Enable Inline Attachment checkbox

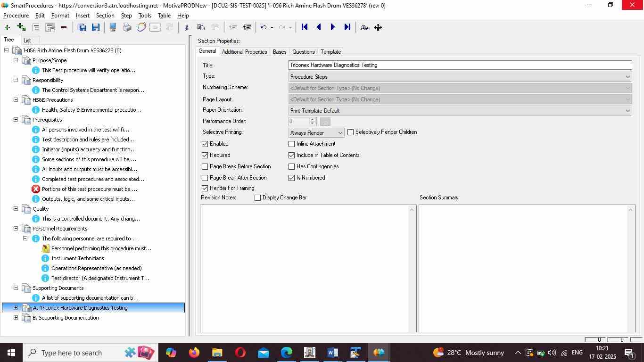(x=291, y=144)
